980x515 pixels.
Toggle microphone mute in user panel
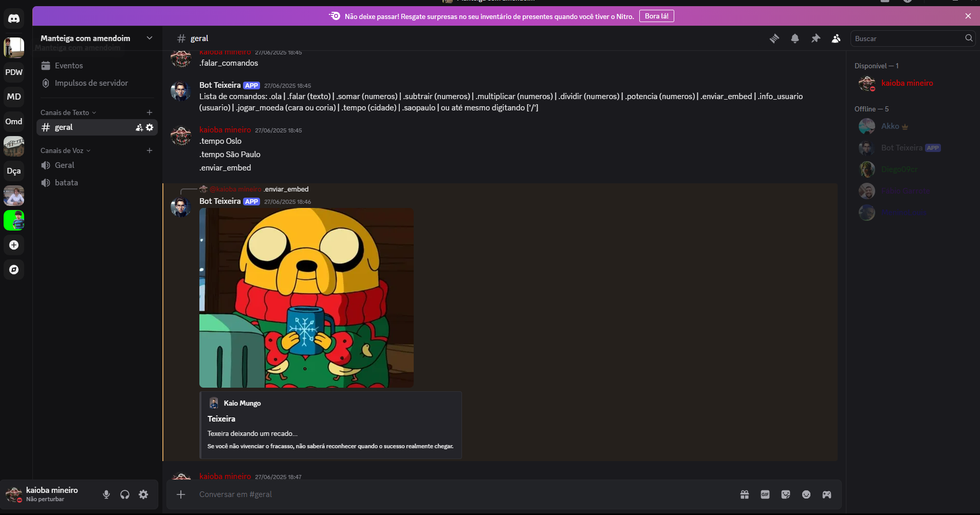click(106, 494)
